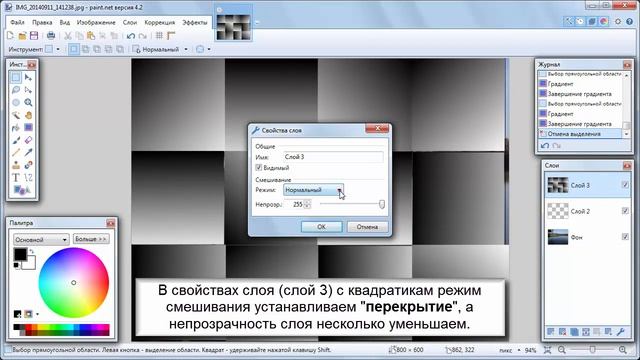Open the Эффекты menu
The image size is (640, 360).
(195, 22)
